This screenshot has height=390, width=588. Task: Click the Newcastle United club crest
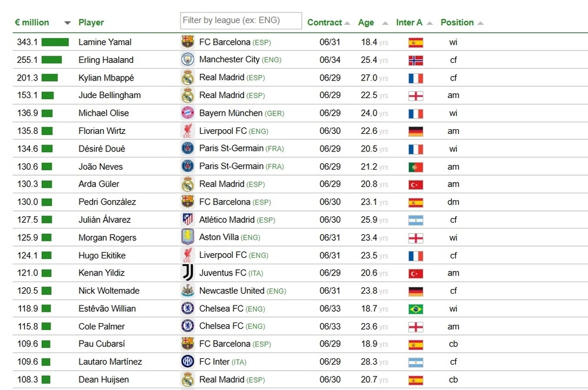(188, 291)
